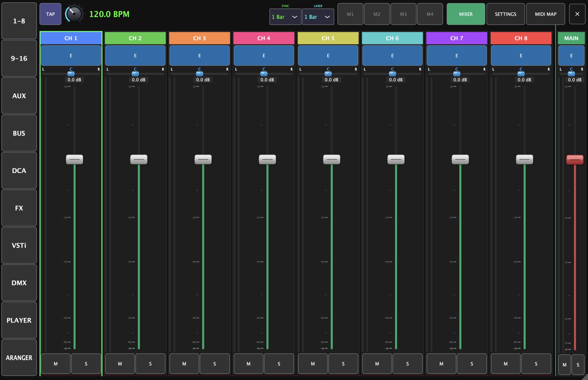Open CH 5 editor E button
The height and width of the screenshot is (380, 588).
coord(328,56)
